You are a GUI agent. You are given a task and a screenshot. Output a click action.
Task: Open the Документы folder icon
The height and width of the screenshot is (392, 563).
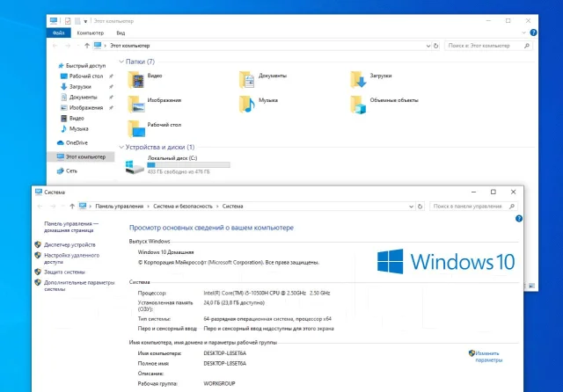click(247, 80)
